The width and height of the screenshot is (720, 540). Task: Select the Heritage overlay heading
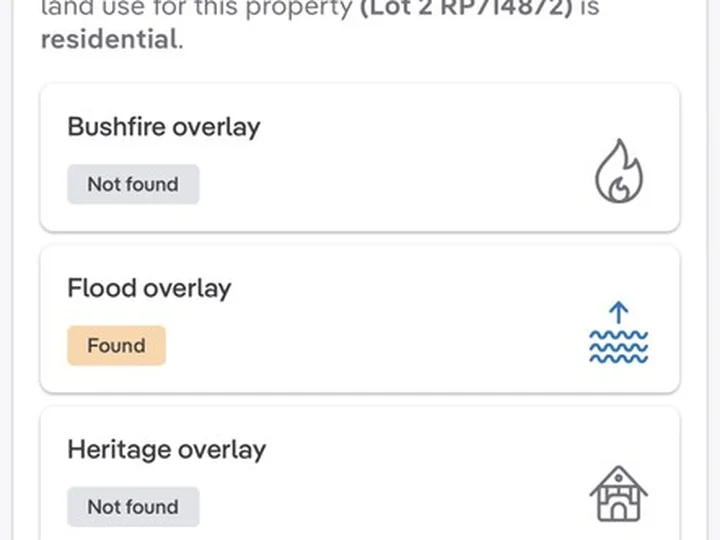tap(167, 450)
